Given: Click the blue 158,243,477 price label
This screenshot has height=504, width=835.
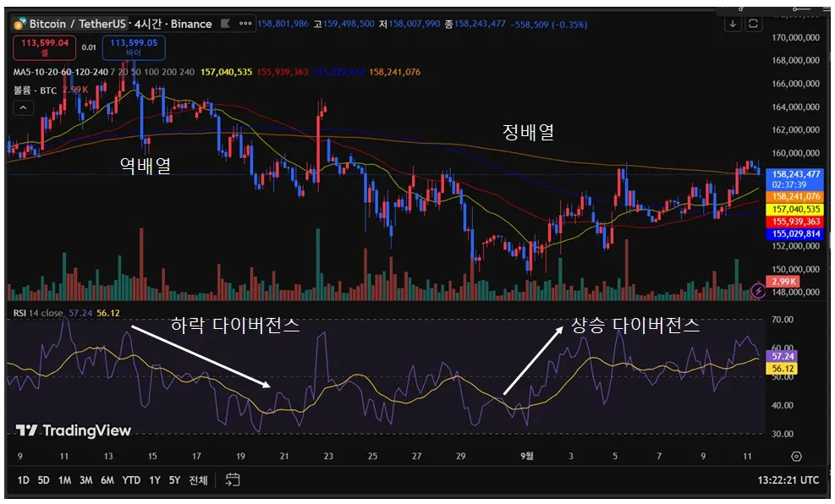Looking at the screenshot, I should [795, 179].
